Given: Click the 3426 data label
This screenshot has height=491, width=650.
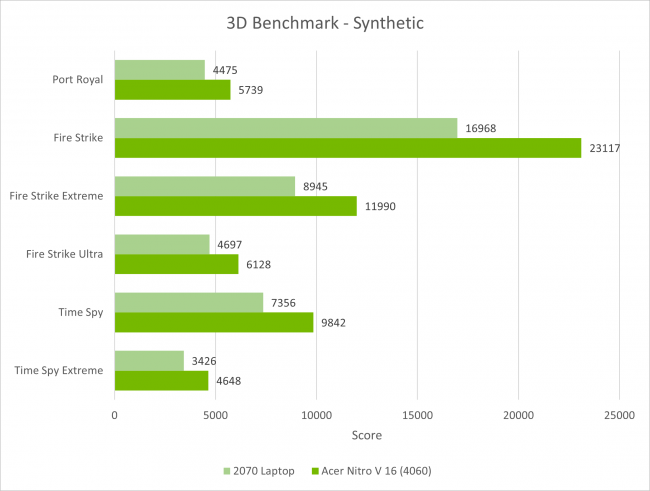Looking at the screenshot, I should (x=204, y=361).
